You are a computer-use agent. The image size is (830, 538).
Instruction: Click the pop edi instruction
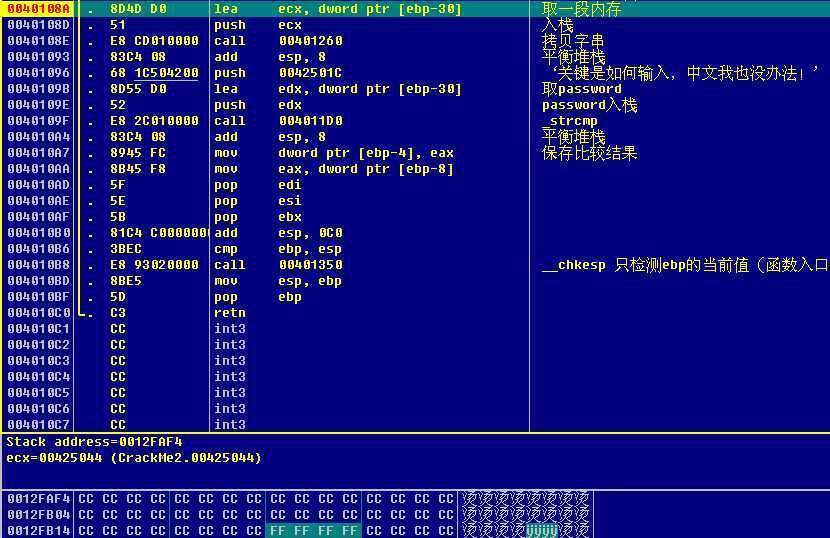[x=258, y=185]
